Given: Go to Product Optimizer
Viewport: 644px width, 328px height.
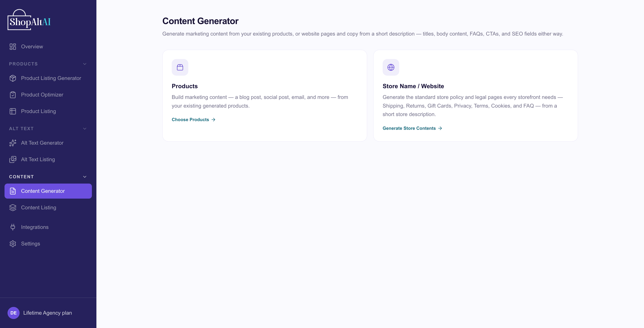Looking at the screenshot, I should coord(48,95).
